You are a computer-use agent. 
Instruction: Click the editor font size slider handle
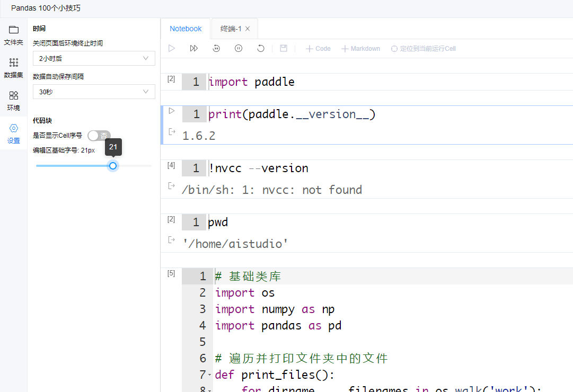113,166
